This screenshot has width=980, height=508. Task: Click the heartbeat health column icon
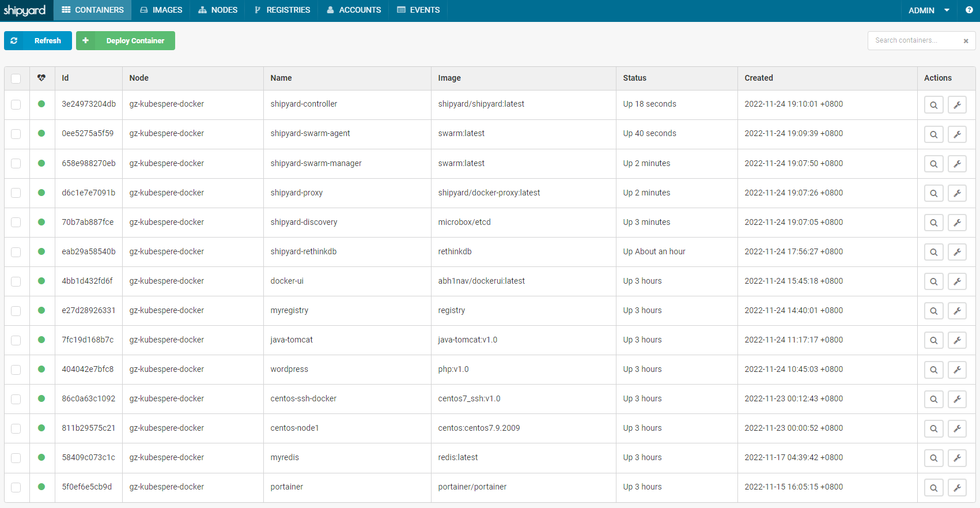pyautogui.click(x=41, y=78)
